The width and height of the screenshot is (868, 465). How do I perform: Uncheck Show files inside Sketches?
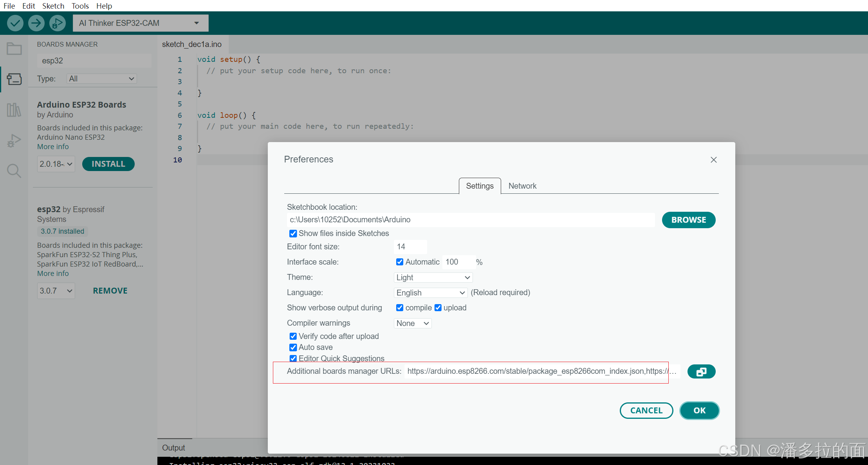click(x=293, y=234)
